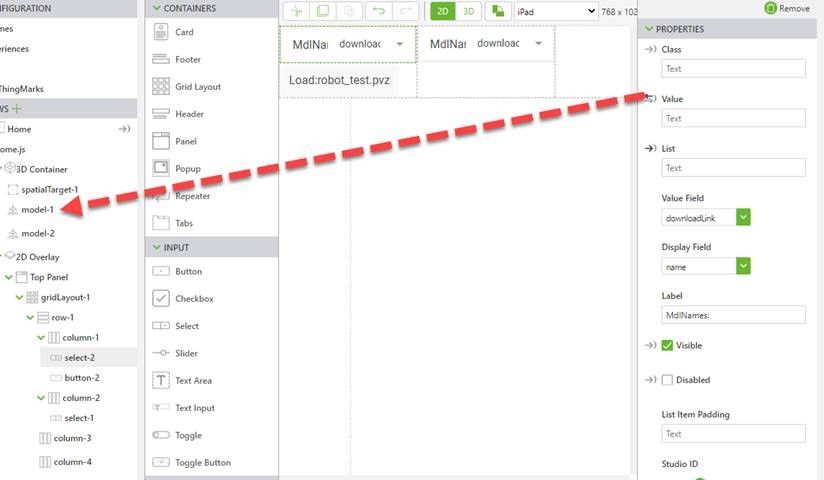Pick the Slider input widget
824x480 pixels.
coord(175,353)
